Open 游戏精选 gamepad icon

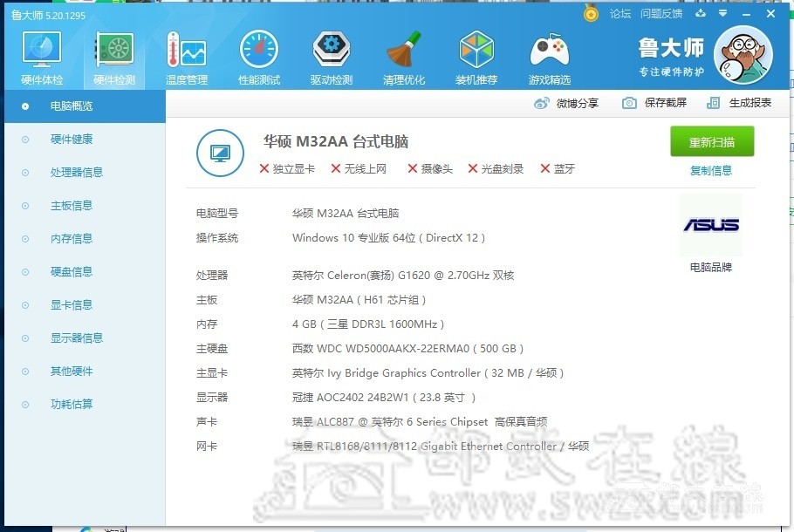[x=549, y=52]
